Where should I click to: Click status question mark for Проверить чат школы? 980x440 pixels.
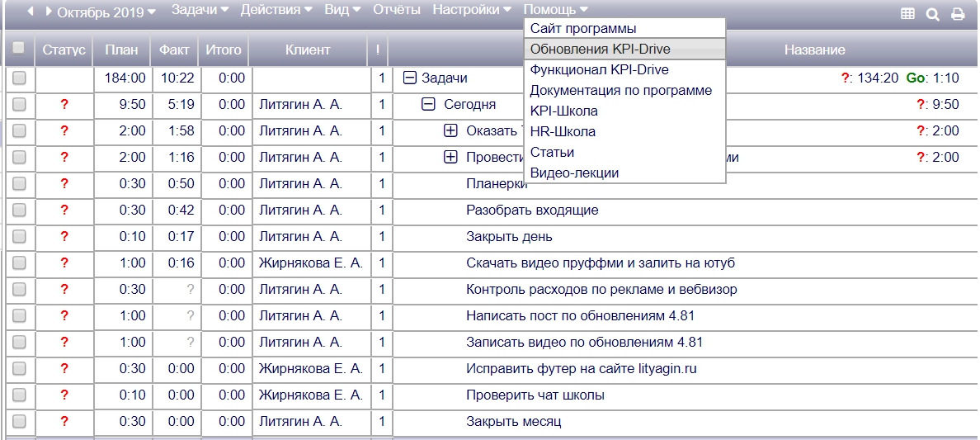[x=64, y=395]
